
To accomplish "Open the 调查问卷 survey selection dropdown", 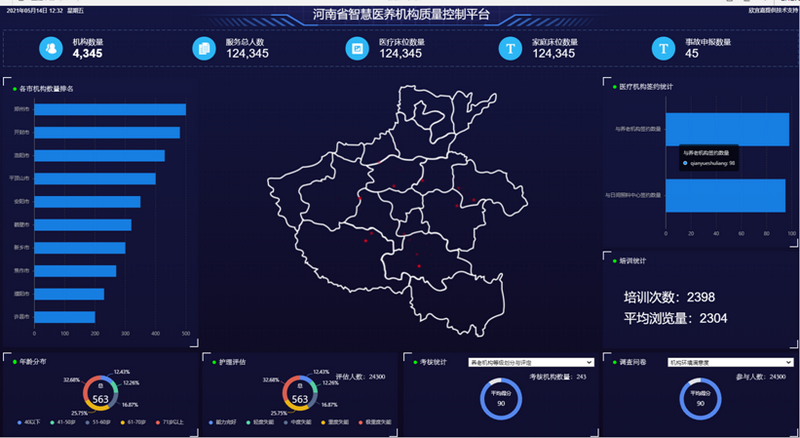I will click(731, 362).
